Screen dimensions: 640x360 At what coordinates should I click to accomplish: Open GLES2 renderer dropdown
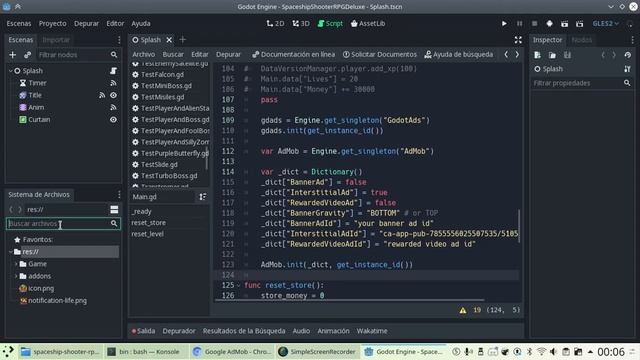(x=605, y=24)
